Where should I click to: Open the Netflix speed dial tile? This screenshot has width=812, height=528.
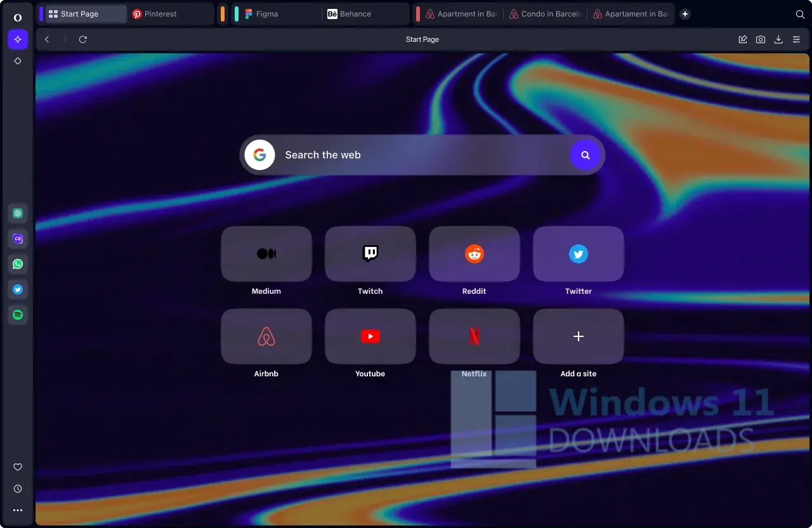475,336
